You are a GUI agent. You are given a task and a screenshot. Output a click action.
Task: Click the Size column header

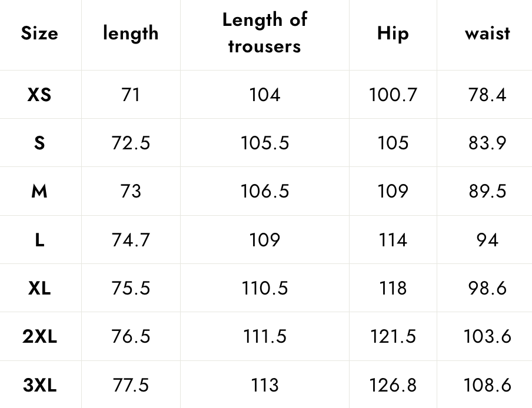39,33
